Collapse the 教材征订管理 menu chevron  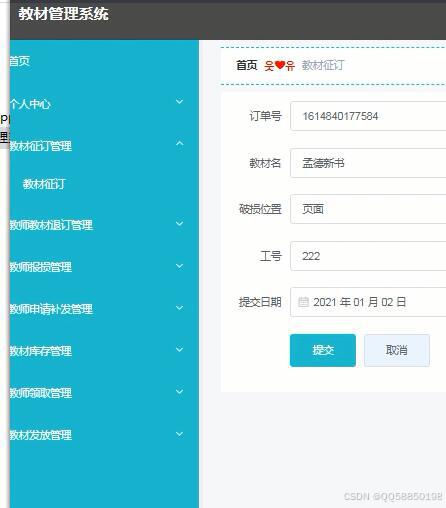(180, 144)
